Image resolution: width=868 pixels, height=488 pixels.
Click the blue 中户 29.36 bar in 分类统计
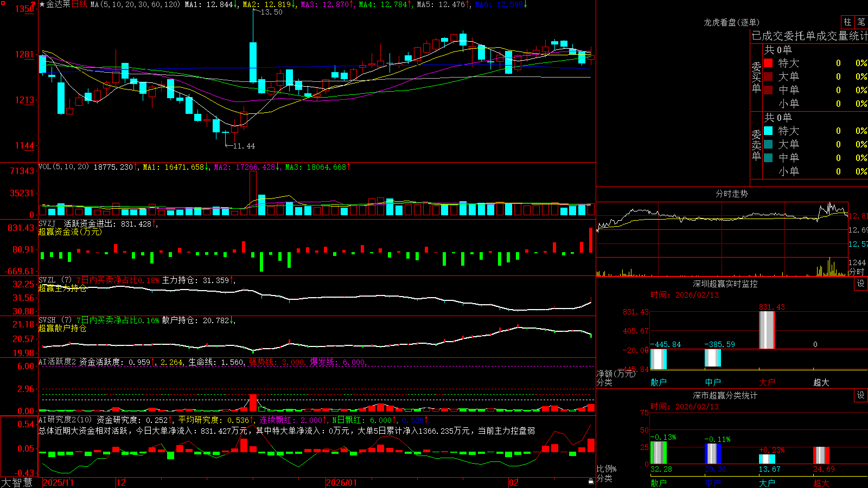coord(713,454)
